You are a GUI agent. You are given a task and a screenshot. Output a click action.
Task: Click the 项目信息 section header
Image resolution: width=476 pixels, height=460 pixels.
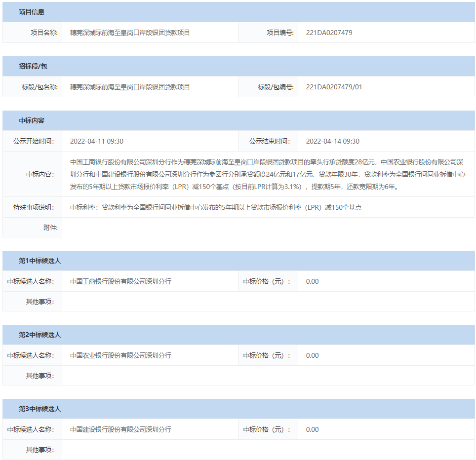(x=32, y=12)
